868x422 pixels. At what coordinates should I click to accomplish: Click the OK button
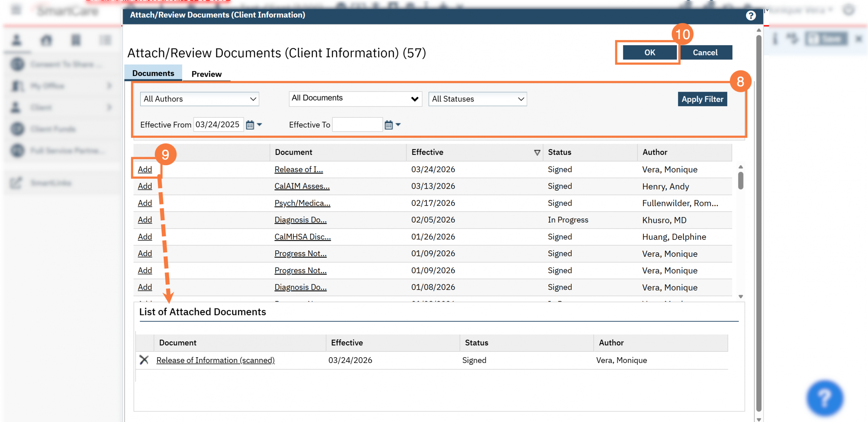(x=649, y=52)
